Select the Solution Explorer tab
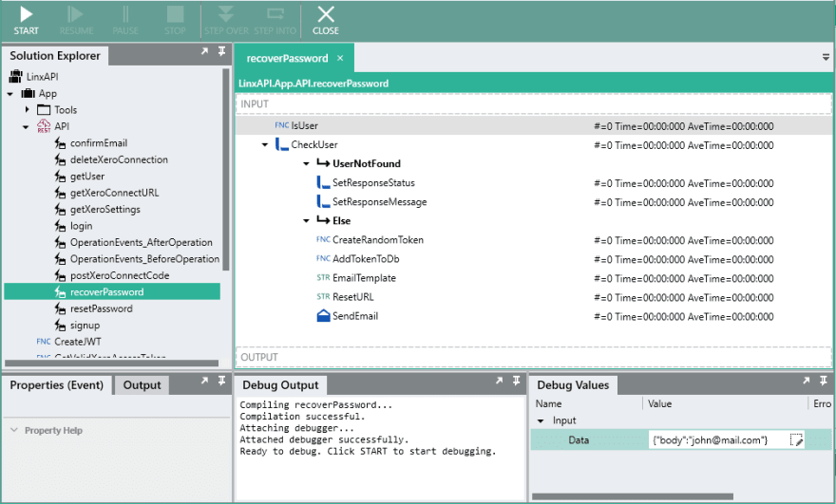This screenshot has height=504, width=836. (x=55, y=56)
